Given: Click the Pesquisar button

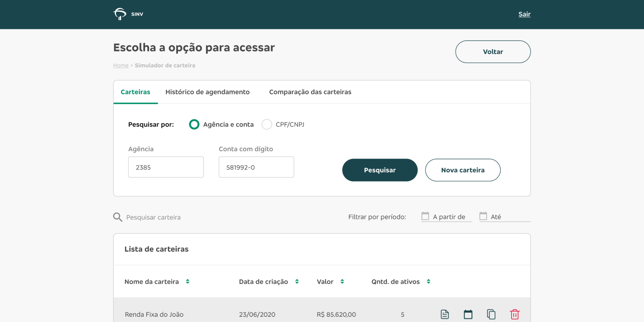Looking at the screenshot, I should 380,170.
